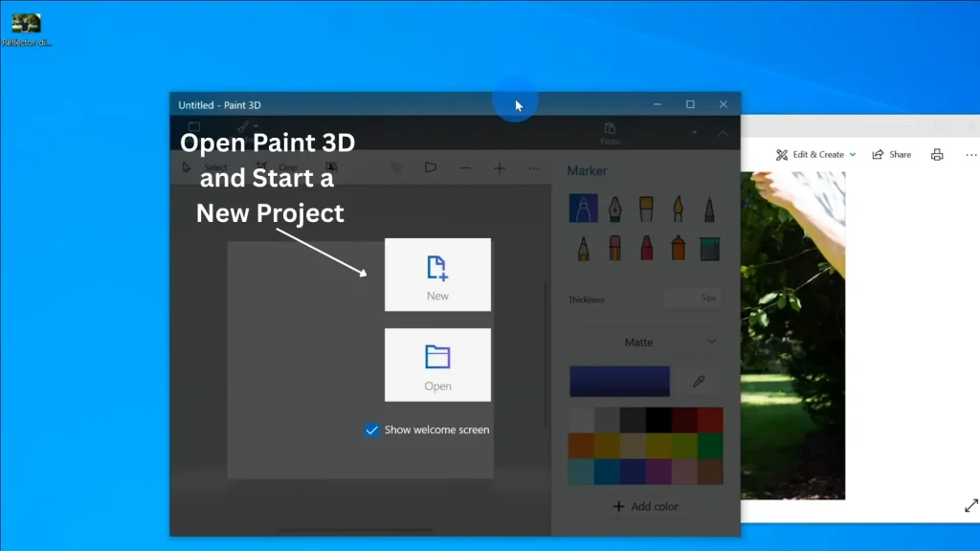Activate the eyedropper color picker
The image size is (980, 551).
698,381
